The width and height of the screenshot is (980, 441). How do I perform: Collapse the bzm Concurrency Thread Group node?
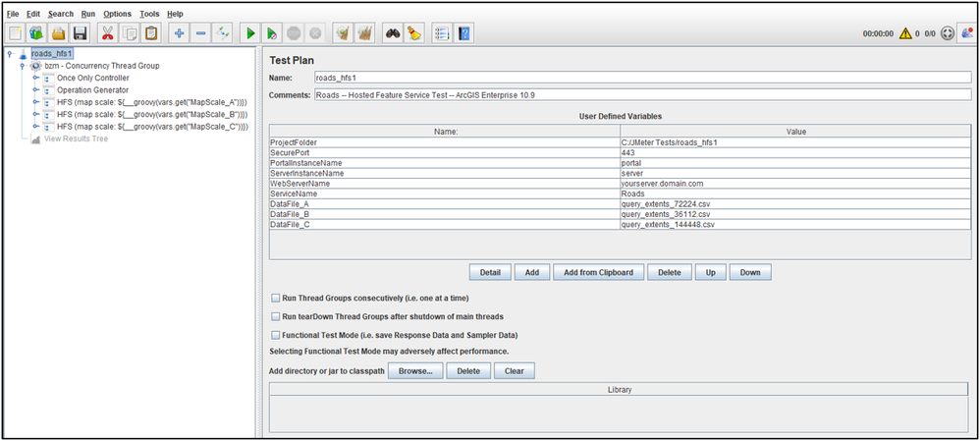24,66
